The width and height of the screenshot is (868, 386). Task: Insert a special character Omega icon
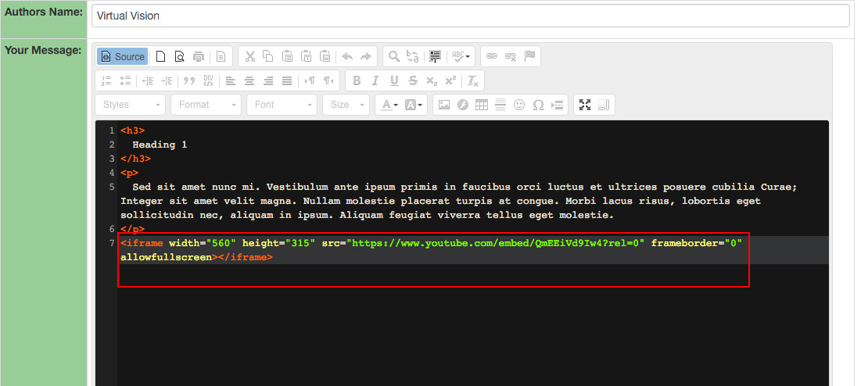538,105
